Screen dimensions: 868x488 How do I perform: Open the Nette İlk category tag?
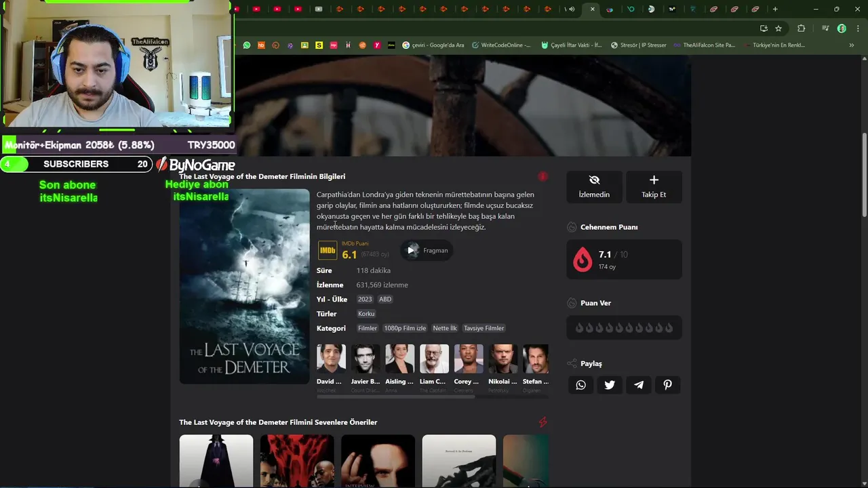point(445,328)
